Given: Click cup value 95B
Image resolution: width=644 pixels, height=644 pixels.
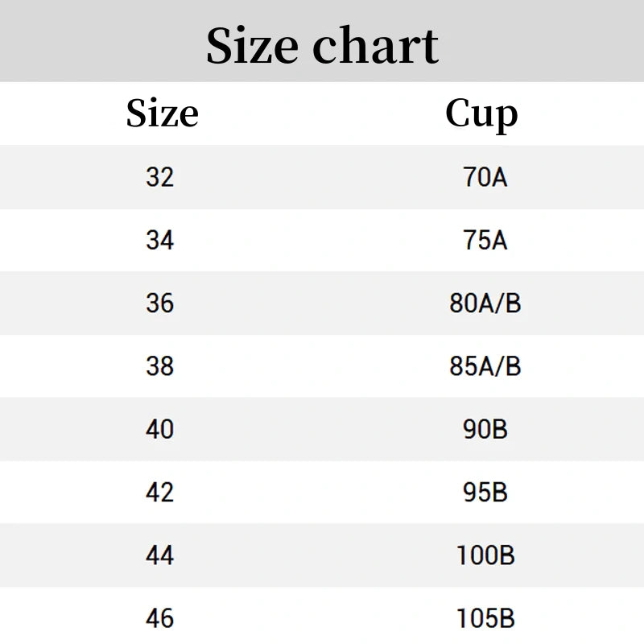Looking at the screenshot, I should pos(485,492).
